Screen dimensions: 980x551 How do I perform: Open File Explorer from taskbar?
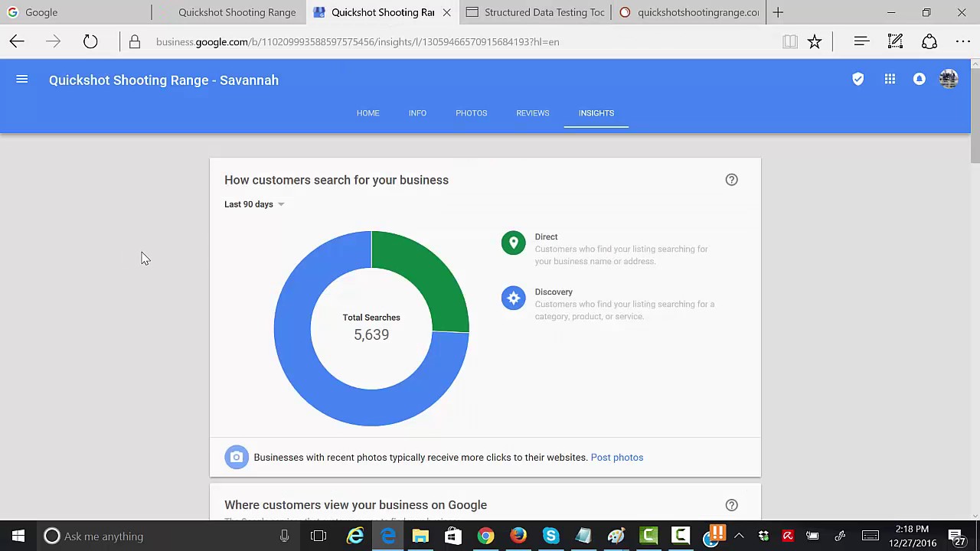[x=420, y=536]
